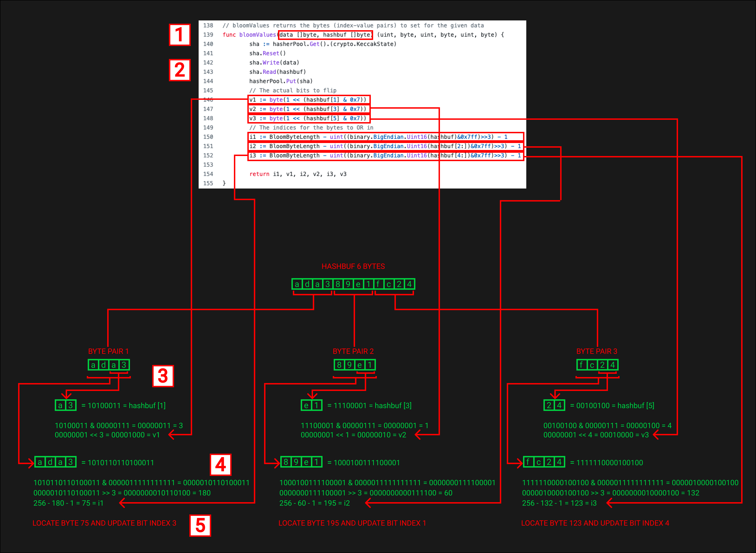Click the HASHBUF 6 BYTES heading
This screenshot has height=553, width=756.
[x=353, y=267]
